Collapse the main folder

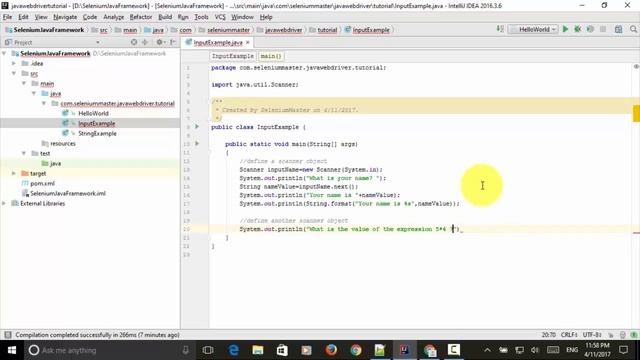[24, 83]
